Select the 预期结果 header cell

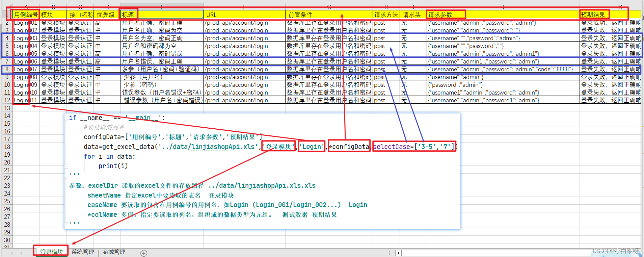(610, 15)
